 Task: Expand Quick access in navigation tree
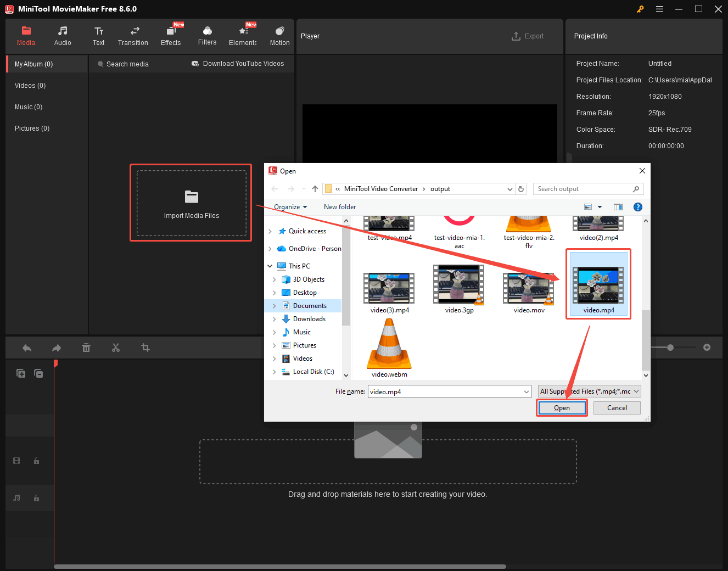pos(270,231)
